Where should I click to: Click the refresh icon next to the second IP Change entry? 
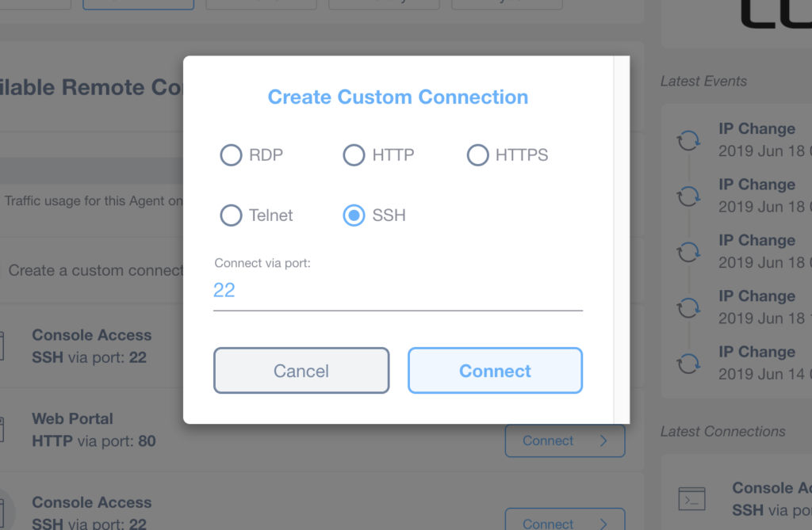(689, 196)
